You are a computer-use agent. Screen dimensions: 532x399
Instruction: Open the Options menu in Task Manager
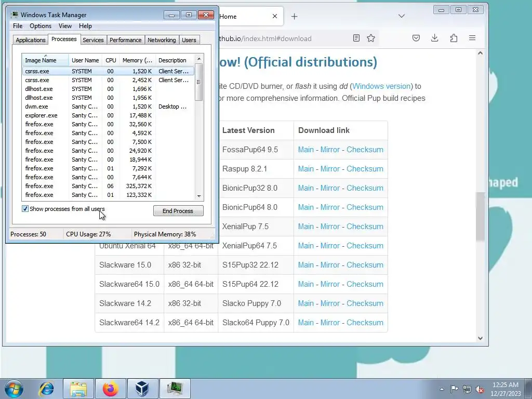coord(41,26)
